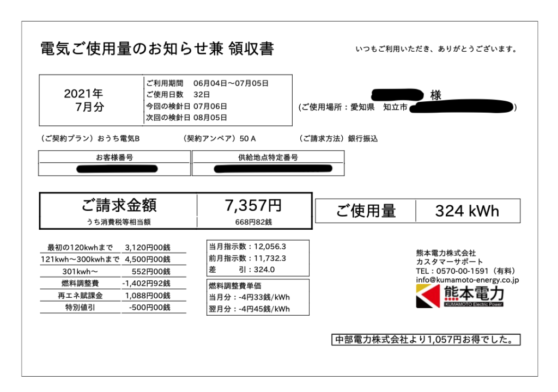Select the 当月分:-4円33銭/kWh rate
Screen dimensions: 558x392
pos(249,297)
